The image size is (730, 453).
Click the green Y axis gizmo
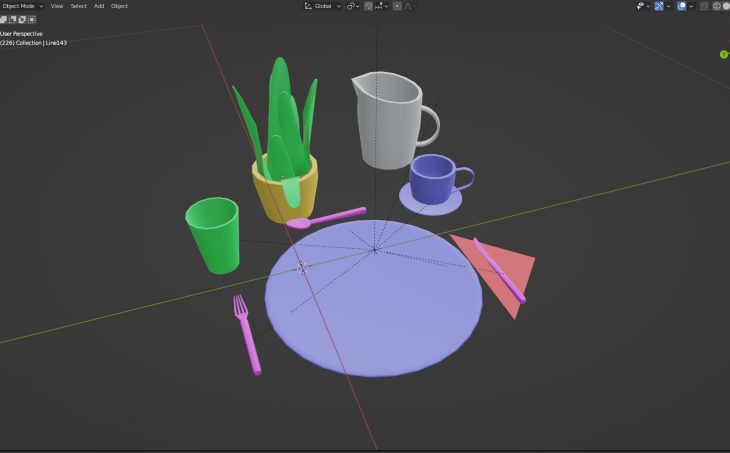tap(723, 54)
